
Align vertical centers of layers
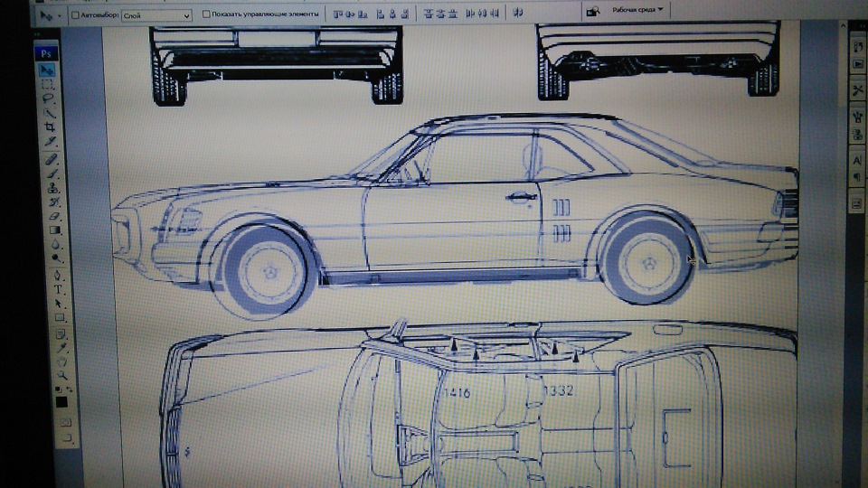(x=351, y=14)
